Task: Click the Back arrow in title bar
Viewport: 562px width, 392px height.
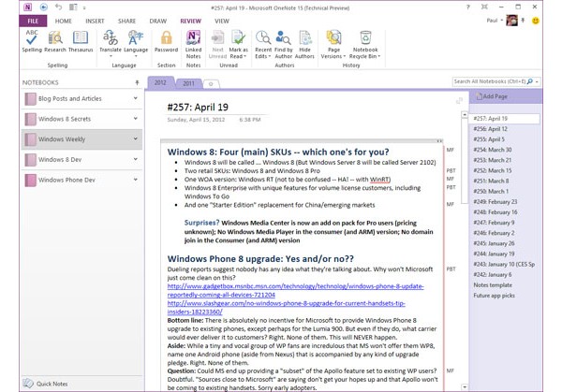Action: (44, 7)
